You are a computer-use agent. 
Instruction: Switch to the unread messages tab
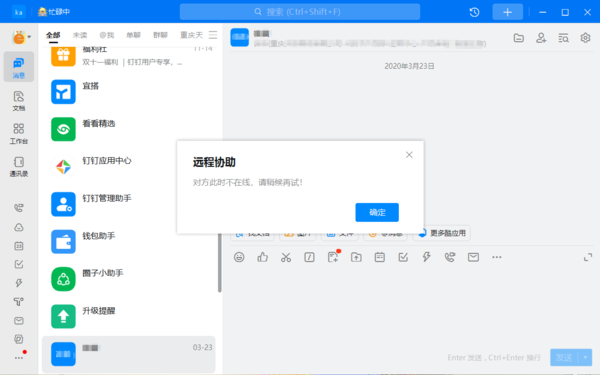coord(80,35)
